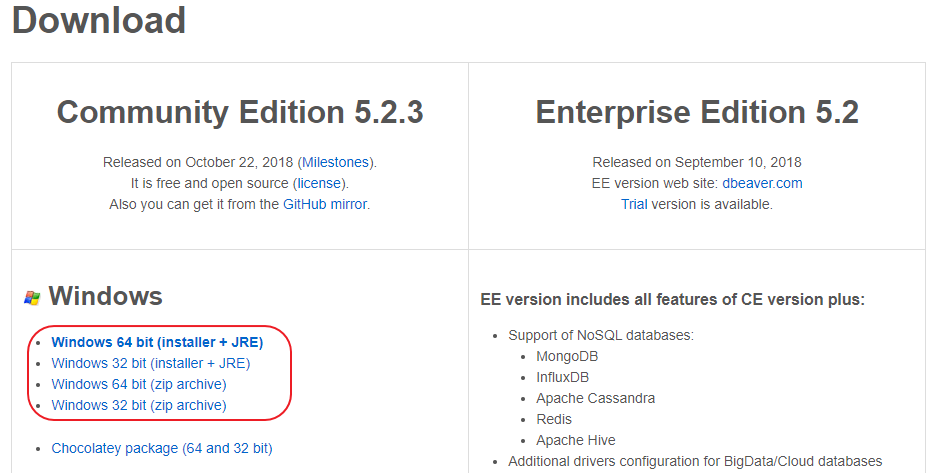The image size is (933, 473).
Task: Click the Download page heading
Action: pyautogui.click(x=99, y=20)
